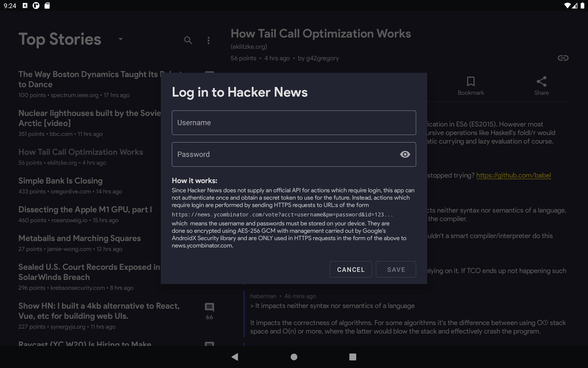Focus the Password input field
588x368 pixels.
tap(294, 154)
